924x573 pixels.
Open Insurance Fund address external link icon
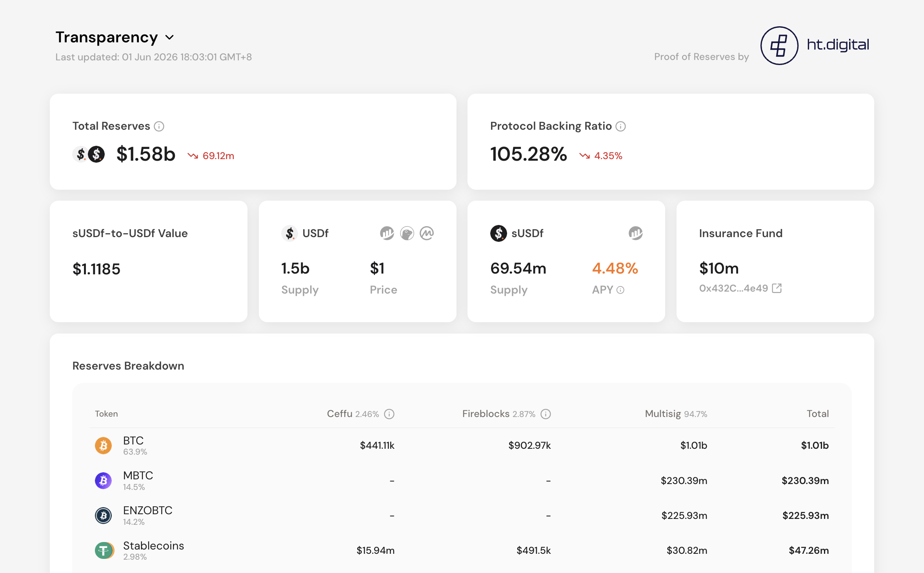pyautogui.click(x=777, y=288)
